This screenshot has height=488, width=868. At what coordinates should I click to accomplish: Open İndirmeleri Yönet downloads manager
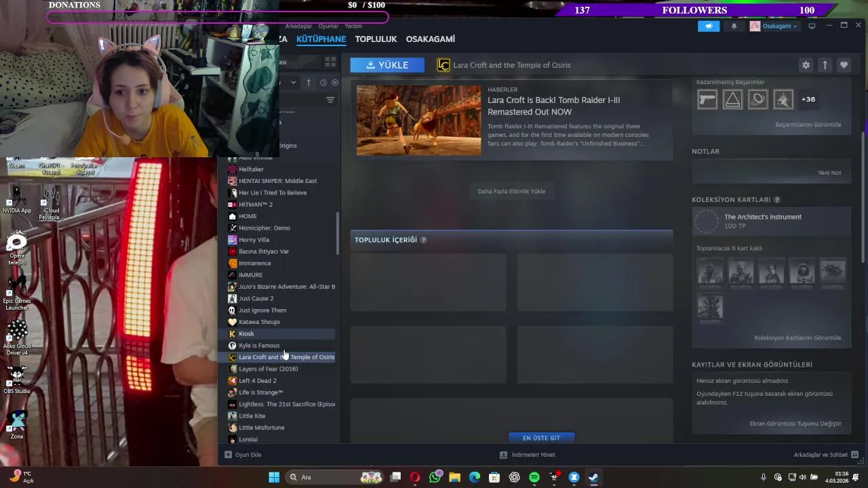pos(527,455)
